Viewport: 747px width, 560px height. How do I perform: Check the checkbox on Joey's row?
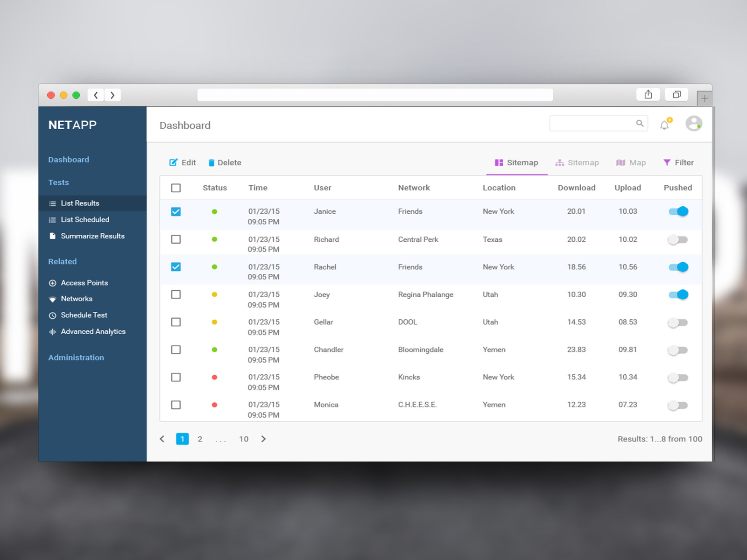176,294
